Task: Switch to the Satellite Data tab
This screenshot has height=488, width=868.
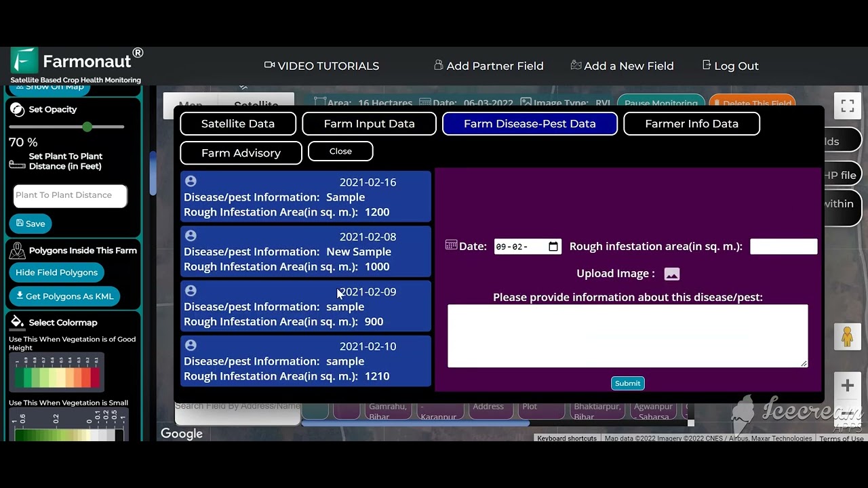Action: [238, 123]
